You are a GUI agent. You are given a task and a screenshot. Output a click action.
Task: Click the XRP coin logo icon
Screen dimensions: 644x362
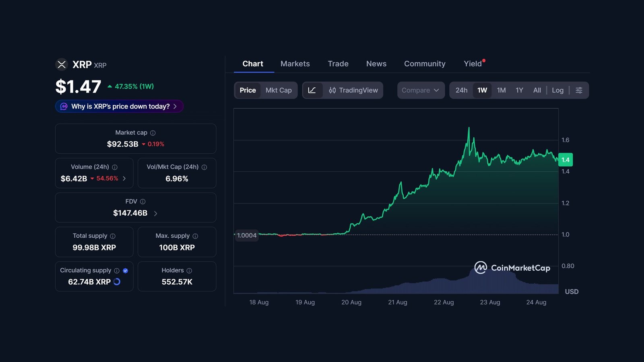(62, 64)
